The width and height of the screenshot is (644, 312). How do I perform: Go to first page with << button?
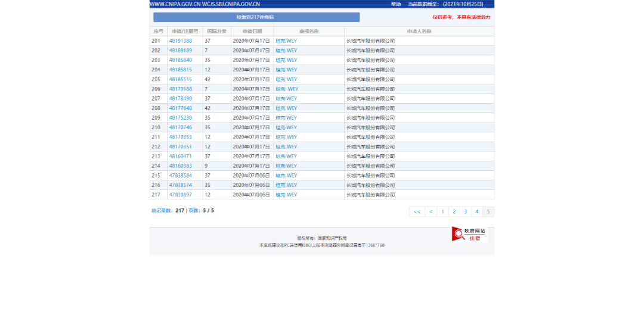pyautogui.click(x=417, y=211)
